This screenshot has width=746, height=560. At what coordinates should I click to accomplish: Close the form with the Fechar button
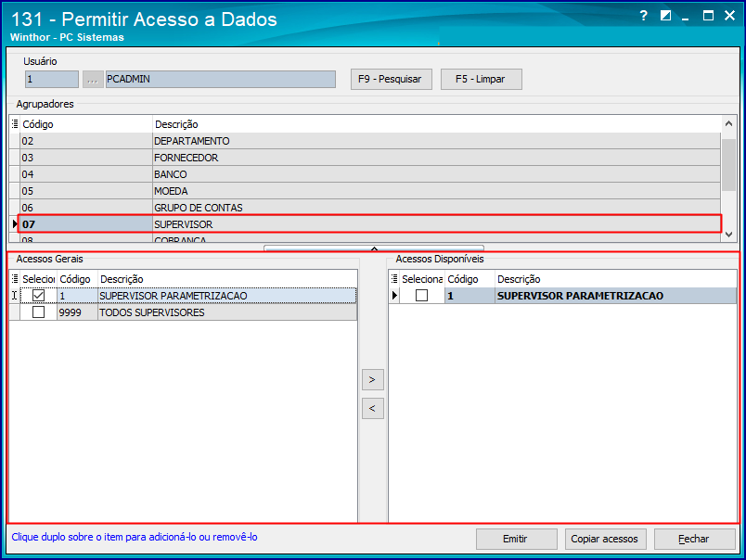click(694, 539)
